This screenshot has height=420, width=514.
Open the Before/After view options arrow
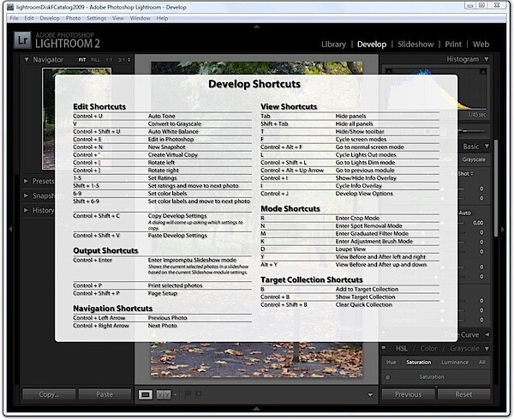pyautogui.click(x=175, y=394)
